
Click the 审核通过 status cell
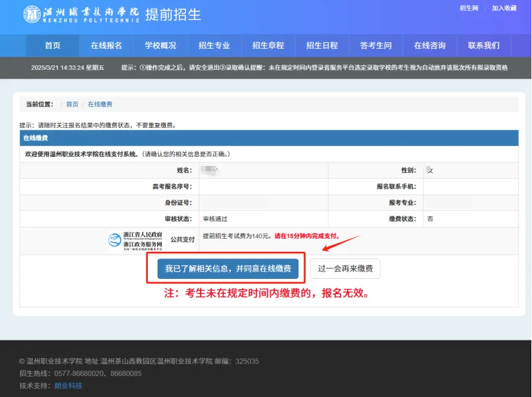[215, 219]
